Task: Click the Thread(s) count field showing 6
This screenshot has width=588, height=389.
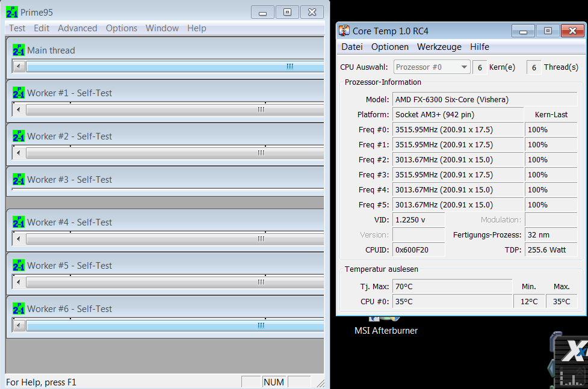Action: 534,67
